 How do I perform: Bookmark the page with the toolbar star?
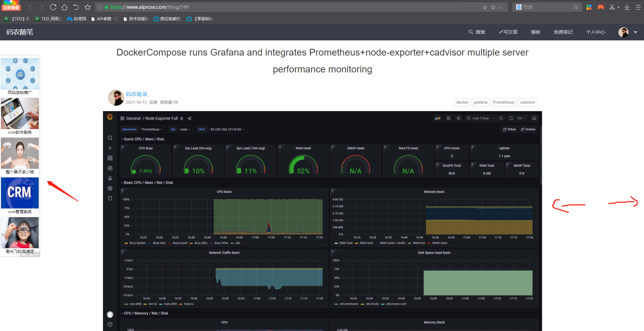click(87, 7)
